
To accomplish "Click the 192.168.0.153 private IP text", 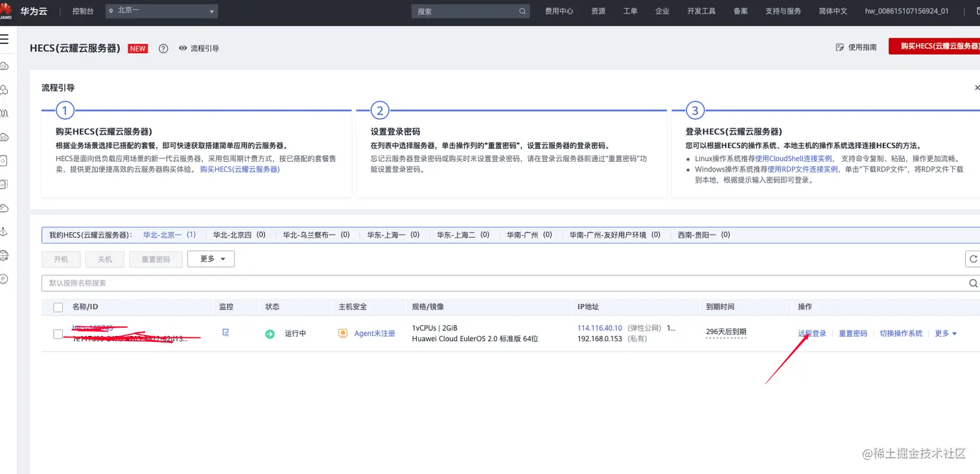I will 600,339.
